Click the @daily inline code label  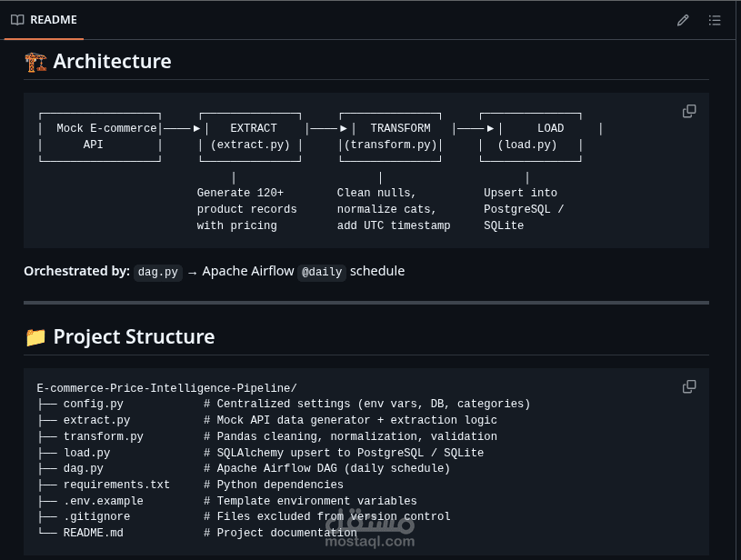tap(322, 272)
